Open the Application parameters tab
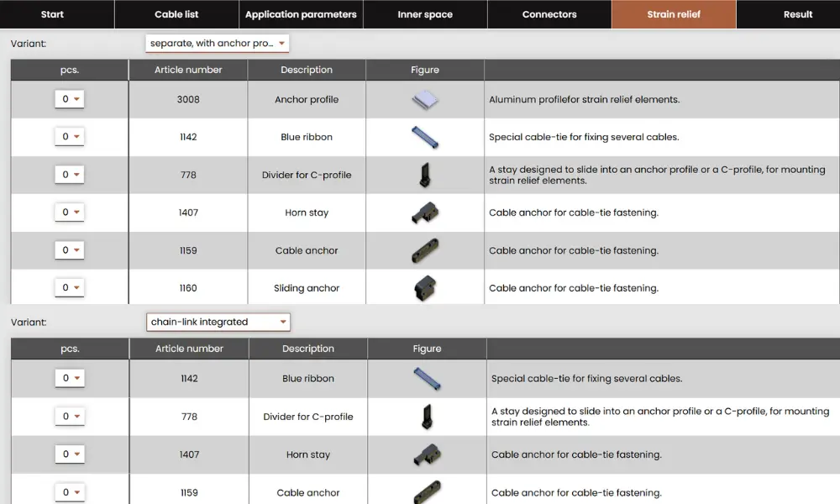 pos(301,14)
